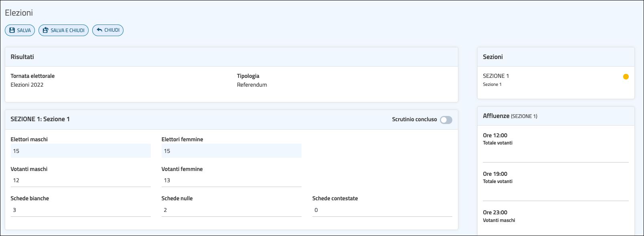Click the Salva e Chiudi icon
Image resolution: width=644 pixels, height=236 pixels.
[x=46, y=31]
